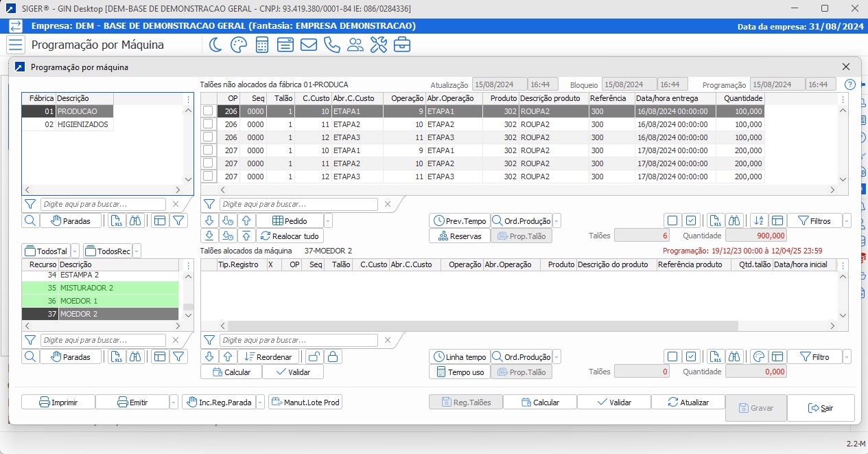Click the open padlock unlock icon
The width and height of the screenshot is (868, 454).
click(314, 356)
